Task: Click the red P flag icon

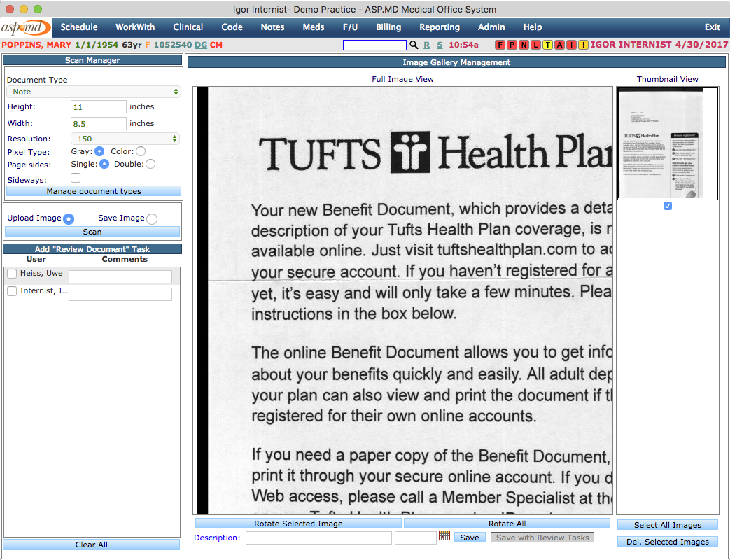Action: click(512, 45)
